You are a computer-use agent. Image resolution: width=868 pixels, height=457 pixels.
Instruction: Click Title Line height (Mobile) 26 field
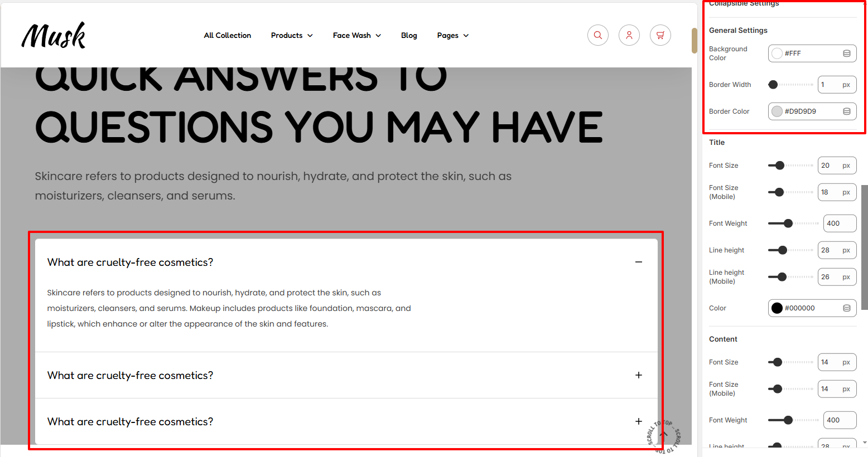[837, 277]
